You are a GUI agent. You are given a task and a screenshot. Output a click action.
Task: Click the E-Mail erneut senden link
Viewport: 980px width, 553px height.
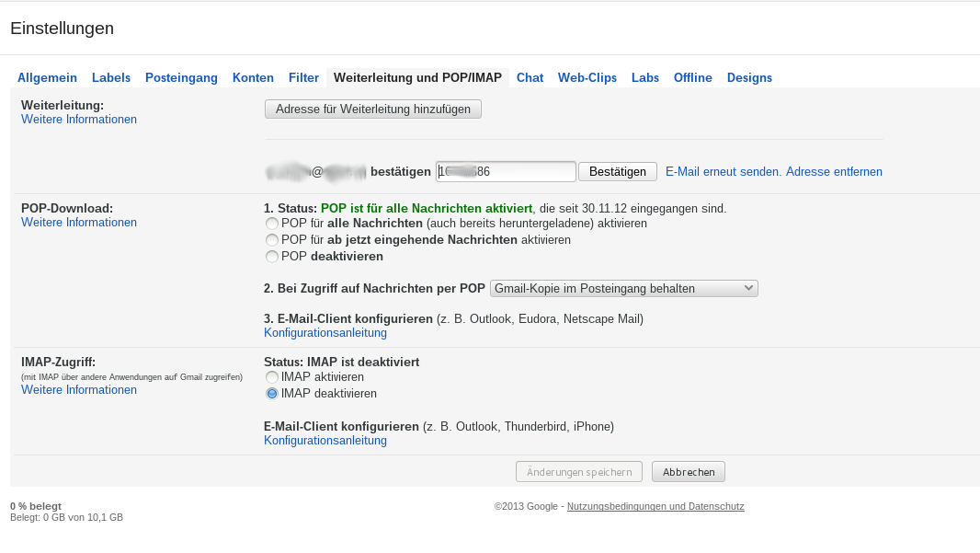[723, 172]
